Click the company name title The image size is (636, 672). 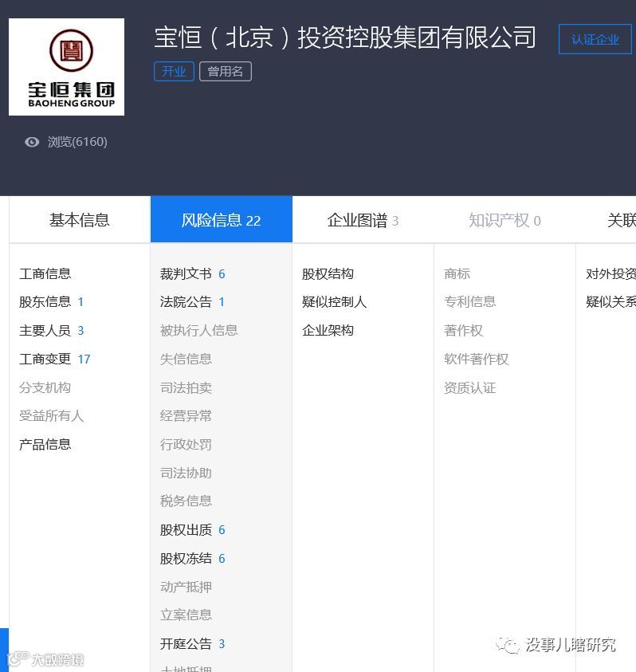tap(345, 37)
